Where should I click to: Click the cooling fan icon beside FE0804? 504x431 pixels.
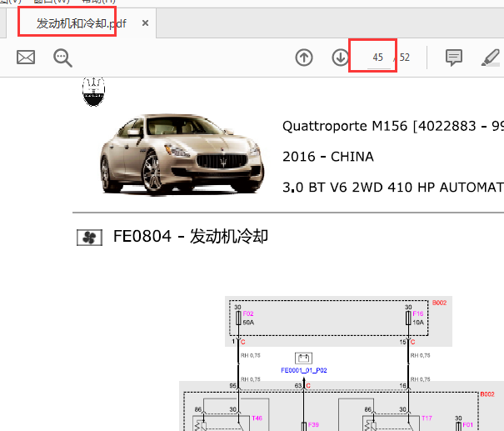[x=89, y=238]
